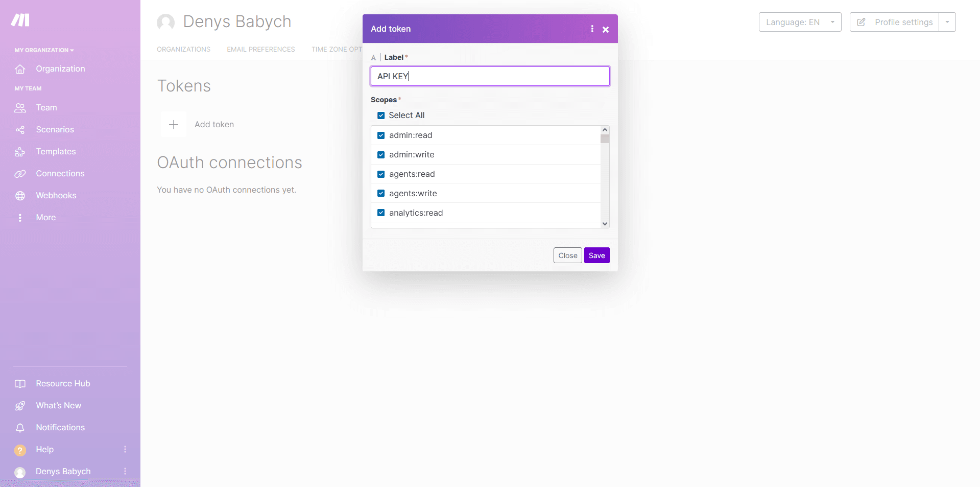The image size is (980, 487).
Task: Click the scopes list scroll down arrow
Action: pos(605,224)
